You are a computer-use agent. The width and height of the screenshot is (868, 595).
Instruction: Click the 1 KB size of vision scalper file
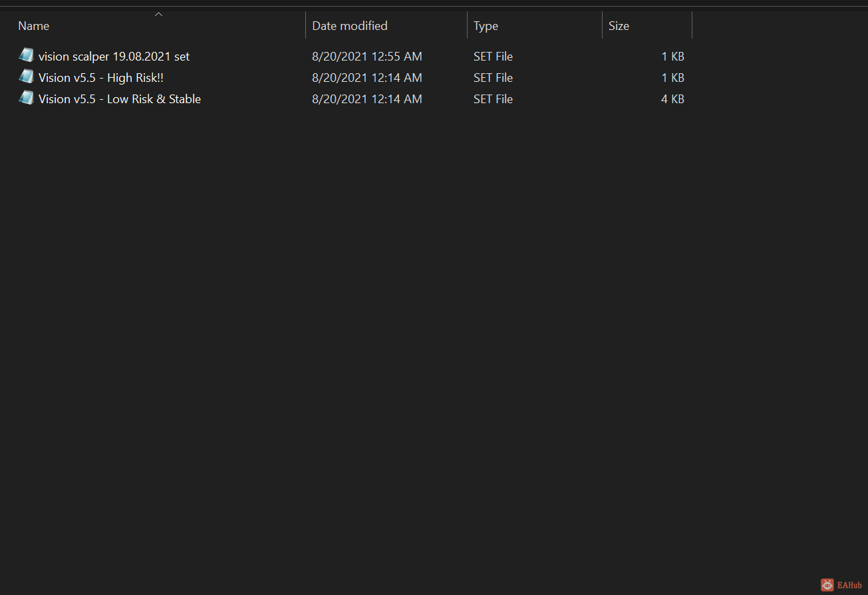(x=672, y=57)
